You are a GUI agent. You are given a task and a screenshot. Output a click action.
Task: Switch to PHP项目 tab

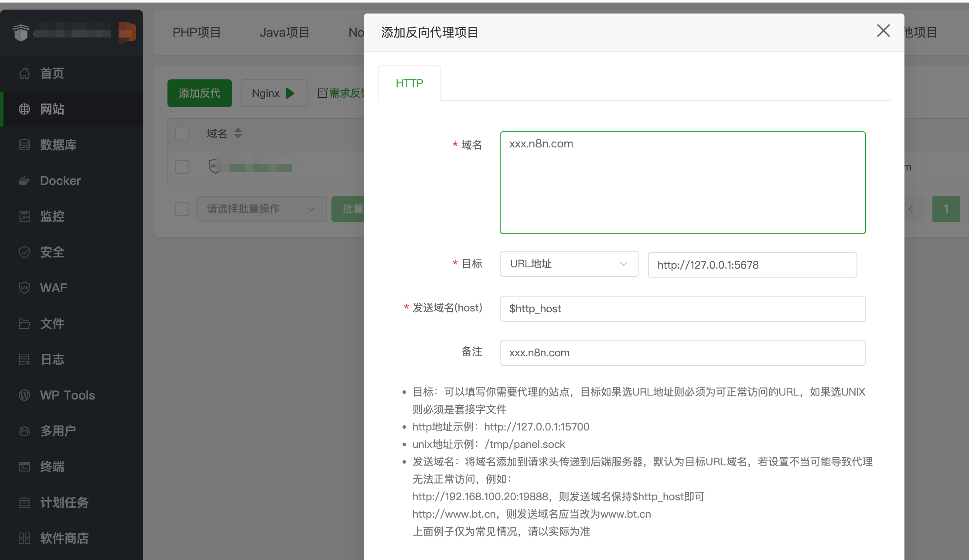[x=197, y=32]
